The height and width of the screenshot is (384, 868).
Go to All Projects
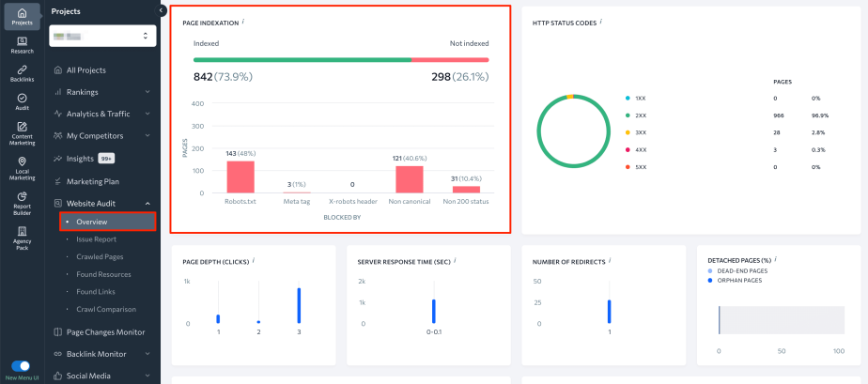point(85,69)
